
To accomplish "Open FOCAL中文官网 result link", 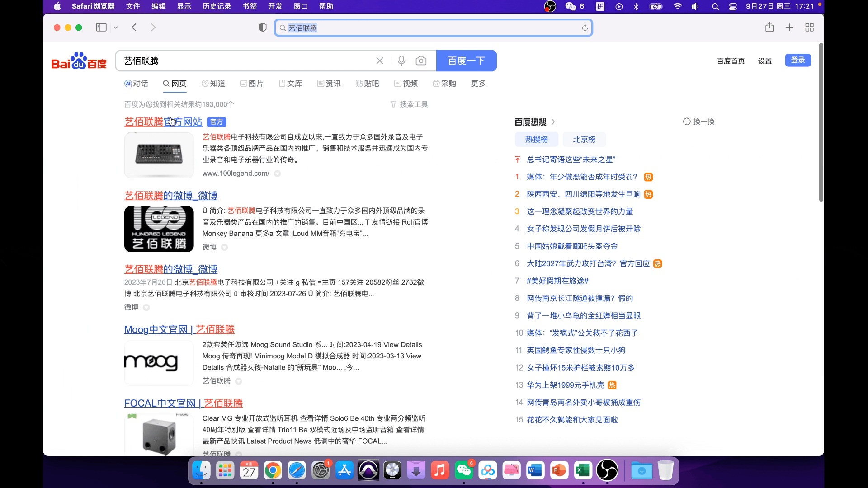I will [x=184, y=403].
